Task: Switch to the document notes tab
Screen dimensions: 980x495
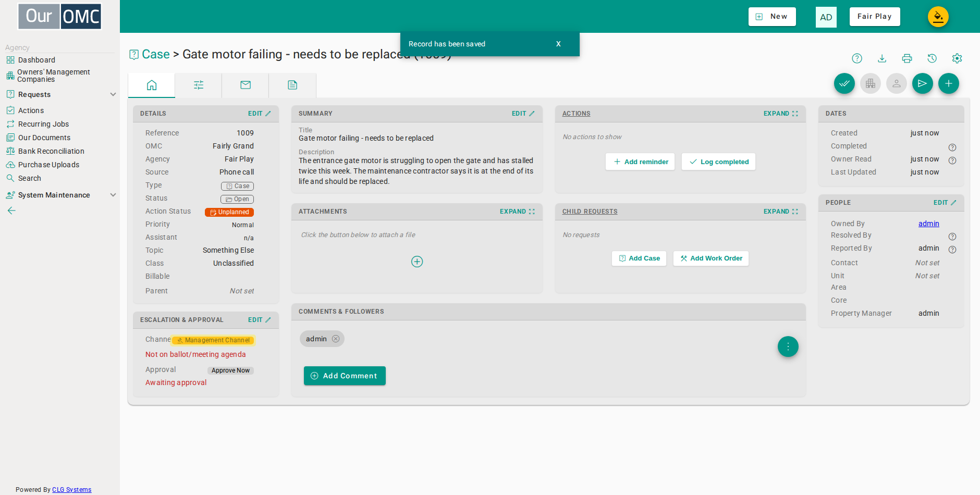Action: coord(292,85)
